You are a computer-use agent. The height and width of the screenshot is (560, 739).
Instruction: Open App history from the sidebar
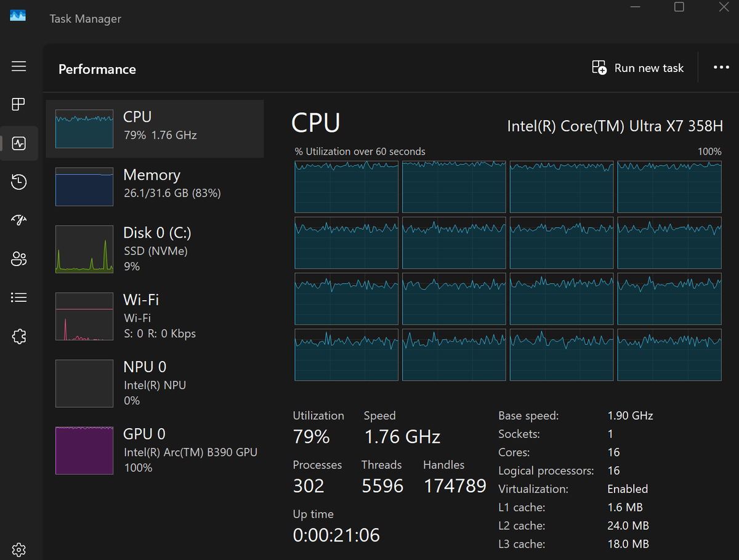tap(18, 182)
